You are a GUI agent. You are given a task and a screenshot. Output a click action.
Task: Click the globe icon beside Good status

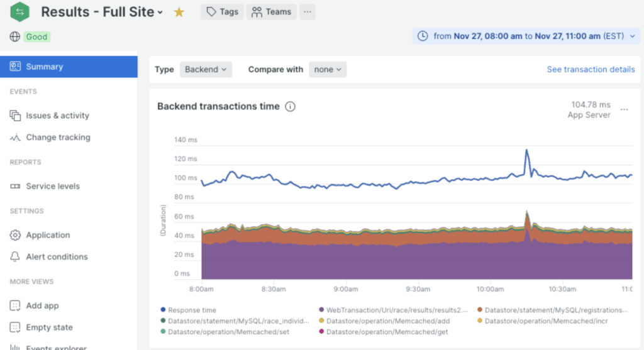click(x=15, y=36)
